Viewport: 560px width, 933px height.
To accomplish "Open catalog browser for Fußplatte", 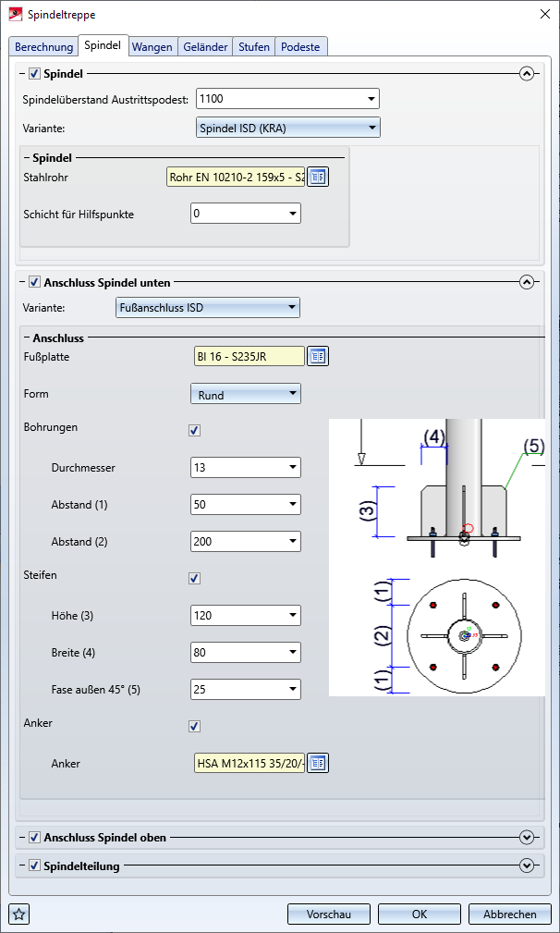I will 318,356.
